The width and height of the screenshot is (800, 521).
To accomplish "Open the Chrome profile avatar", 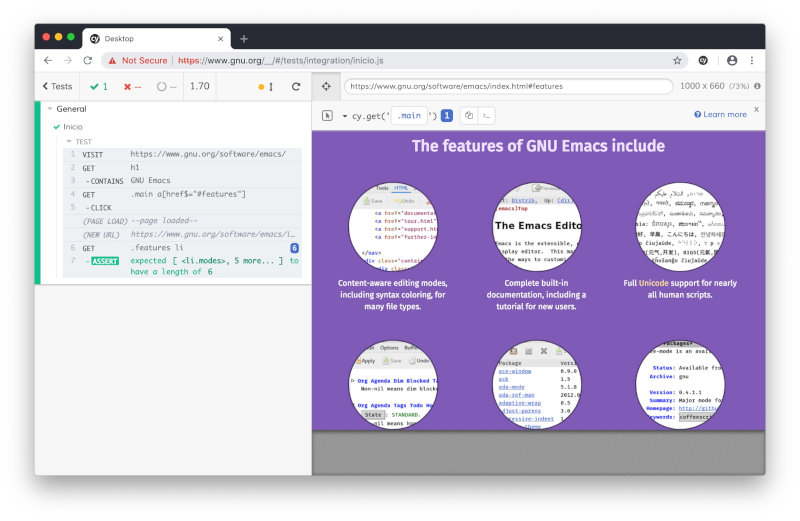I will pyautogui.click(x=732, y=61).
